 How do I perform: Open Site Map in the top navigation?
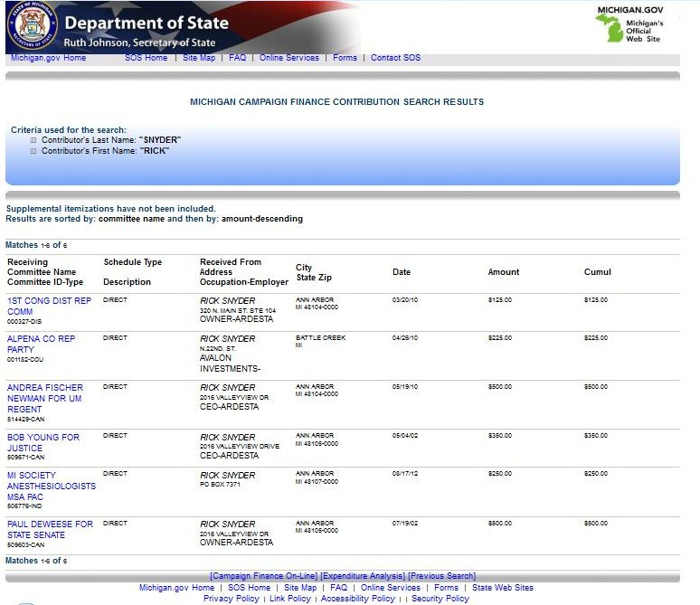pos(199,58)
